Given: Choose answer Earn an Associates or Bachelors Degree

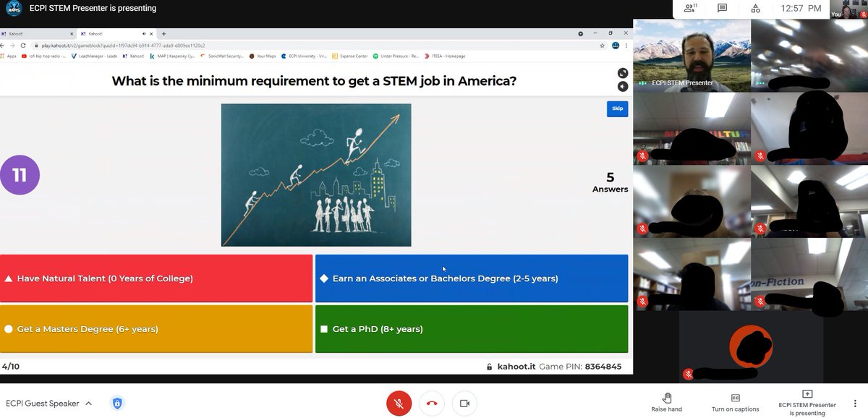Looking at the screenshot, I should pos(472,278).
